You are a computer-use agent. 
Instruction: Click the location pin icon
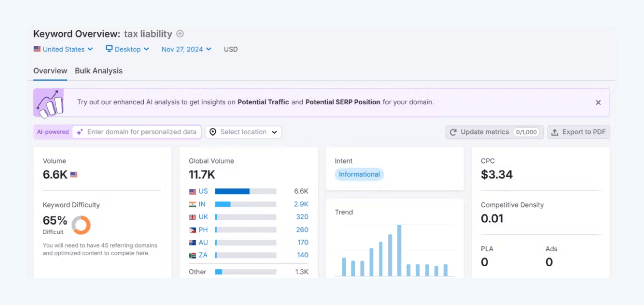[213, 132]
